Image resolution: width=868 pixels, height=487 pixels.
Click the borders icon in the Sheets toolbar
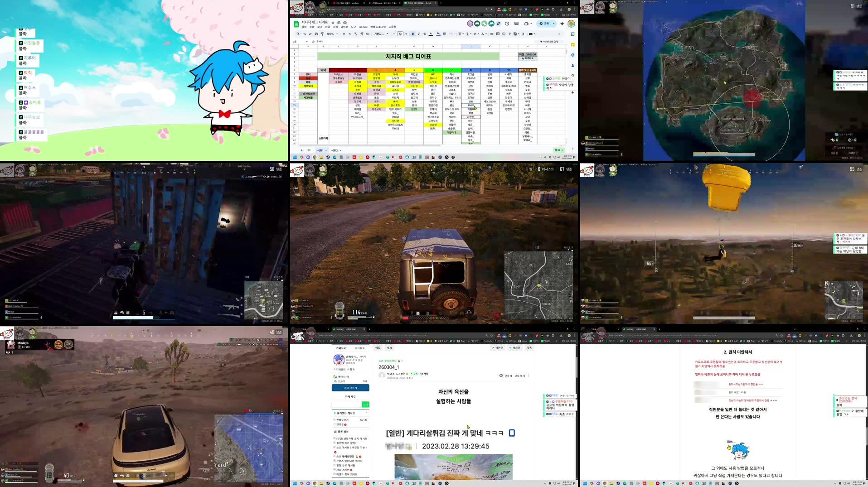click(444, 34)
